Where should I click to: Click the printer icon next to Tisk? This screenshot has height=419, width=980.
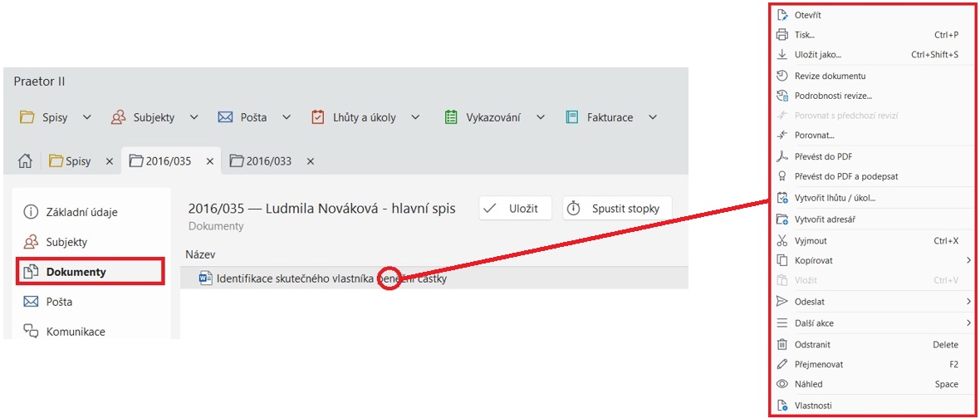[782, 35]
